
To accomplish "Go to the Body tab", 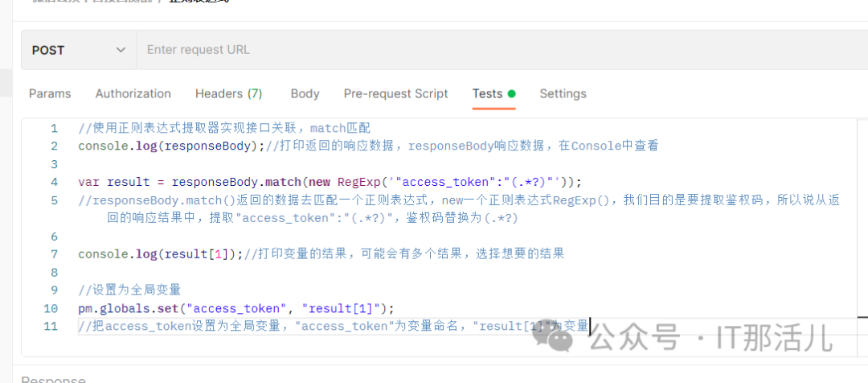I will [x=305, y=93].
